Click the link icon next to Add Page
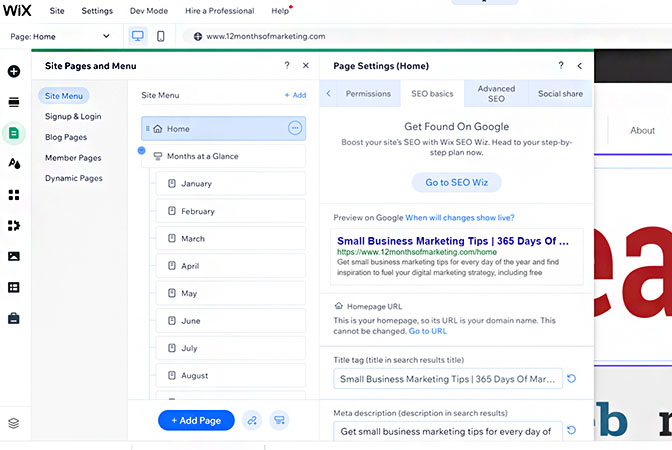The image size is (672, 450). pyautogui.click(x=252, y=420)
